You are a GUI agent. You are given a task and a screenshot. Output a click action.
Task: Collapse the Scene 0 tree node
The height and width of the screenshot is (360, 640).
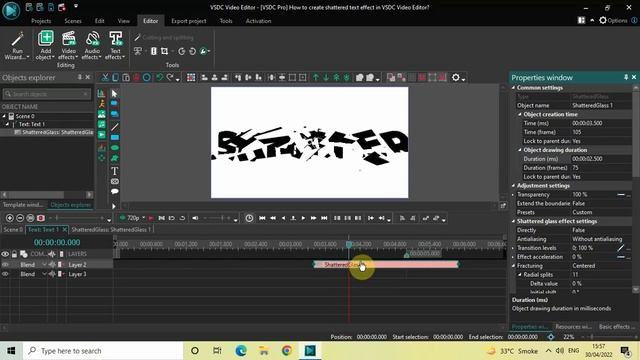tap(4, 116)
